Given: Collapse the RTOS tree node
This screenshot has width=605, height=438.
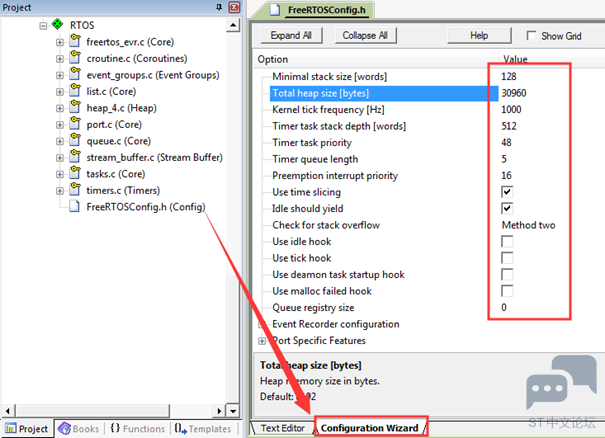Looking at the screenshot, I should point(43,25).
